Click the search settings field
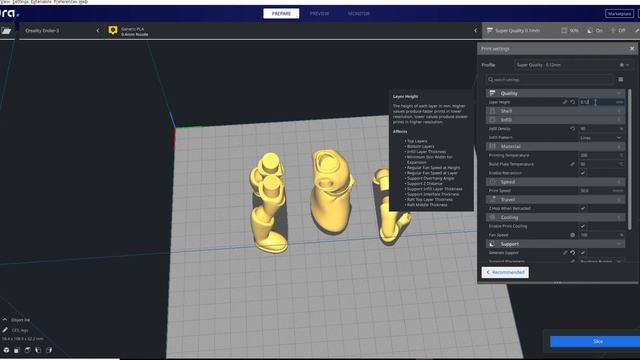Viewport: 640px width, 360px height. click(x=549, y=80)
